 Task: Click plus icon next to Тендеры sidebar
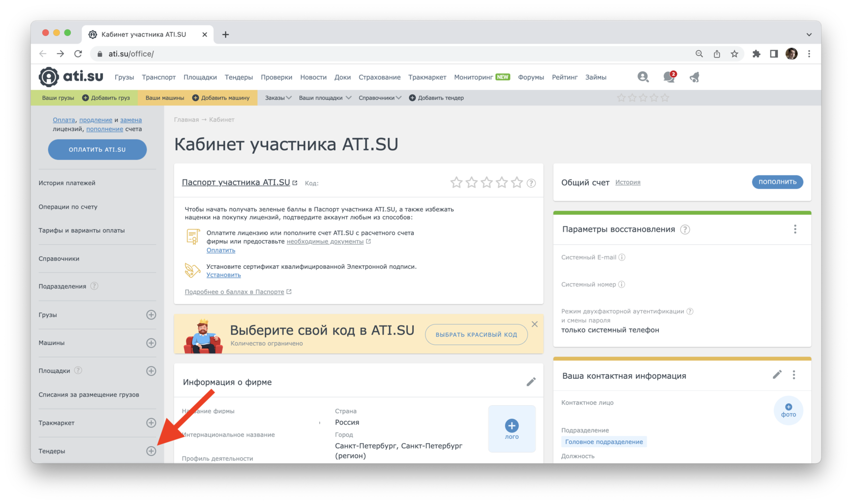[151, 451]
